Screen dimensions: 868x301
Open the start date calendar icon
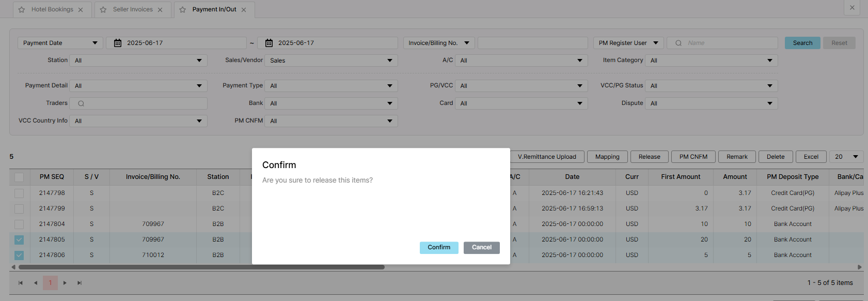(x=118, y=43)
